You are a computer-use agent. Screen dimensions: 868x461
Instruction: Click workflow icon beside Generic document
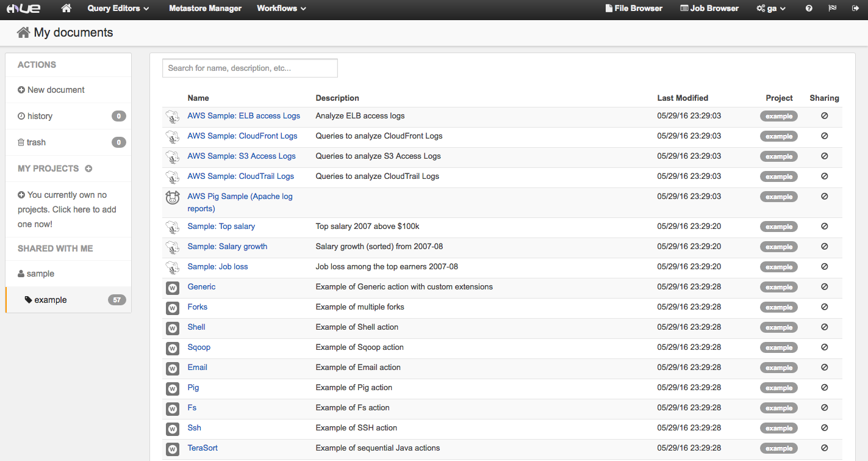point(173,288)
